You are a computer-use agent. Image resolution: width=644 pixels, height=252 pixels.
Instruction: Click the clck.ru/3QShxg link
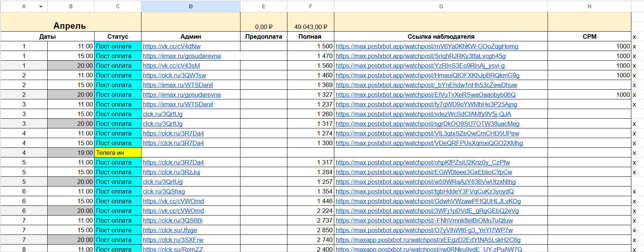[164, 192]
